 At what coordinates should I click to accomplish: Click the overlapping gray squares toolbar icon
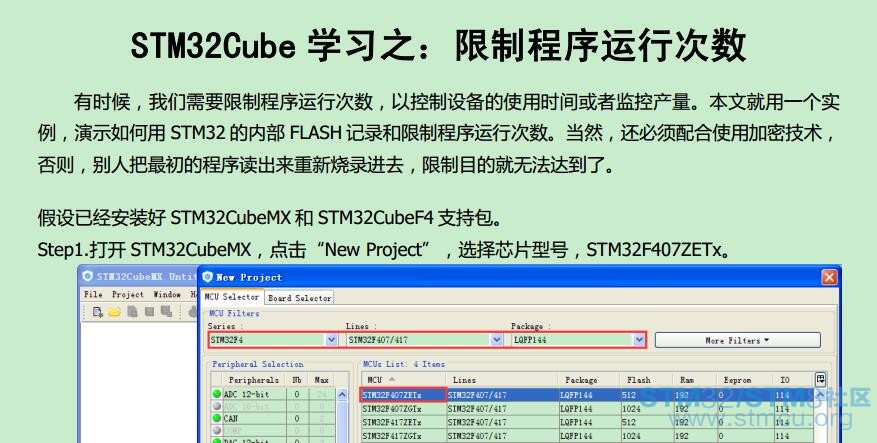(x=167, y=312)
